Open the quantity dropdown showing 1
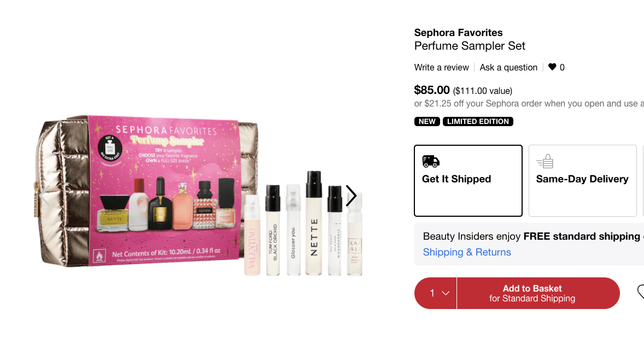The image size is (644, 344). pyautogui.click(x=435, y=293)
